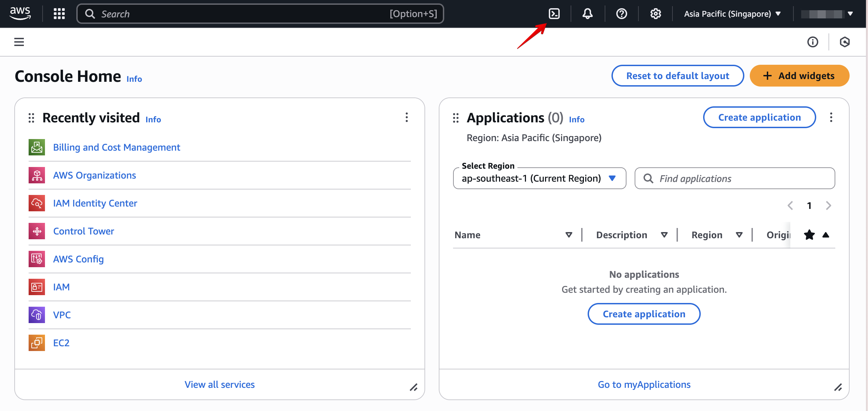Open the account menu dropdown arrow
The height and width of the screenshot is (411, 868).
[850, 14]
